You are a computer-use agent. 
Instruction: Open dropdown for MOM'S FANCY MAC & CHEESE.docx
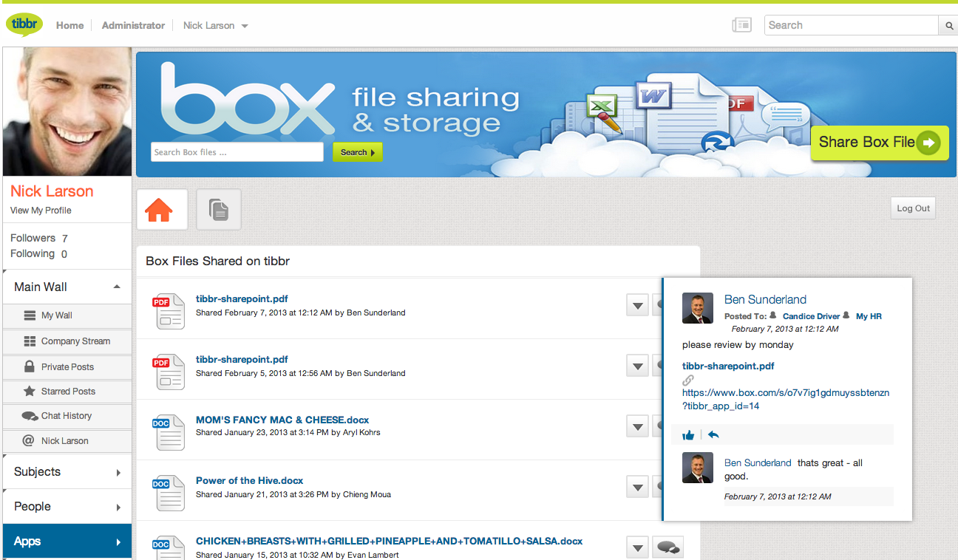click(x=637, y=426)
